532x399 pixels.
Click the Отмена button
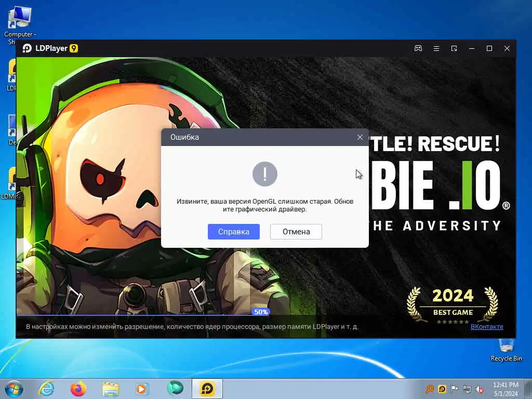tap(296, 231)
